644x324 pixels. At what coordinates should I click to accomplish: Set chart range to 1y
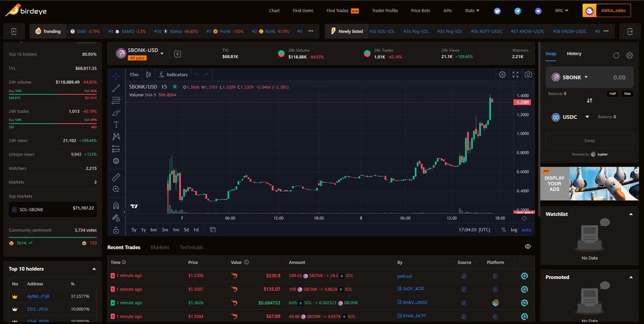click(x=143, y=230)
